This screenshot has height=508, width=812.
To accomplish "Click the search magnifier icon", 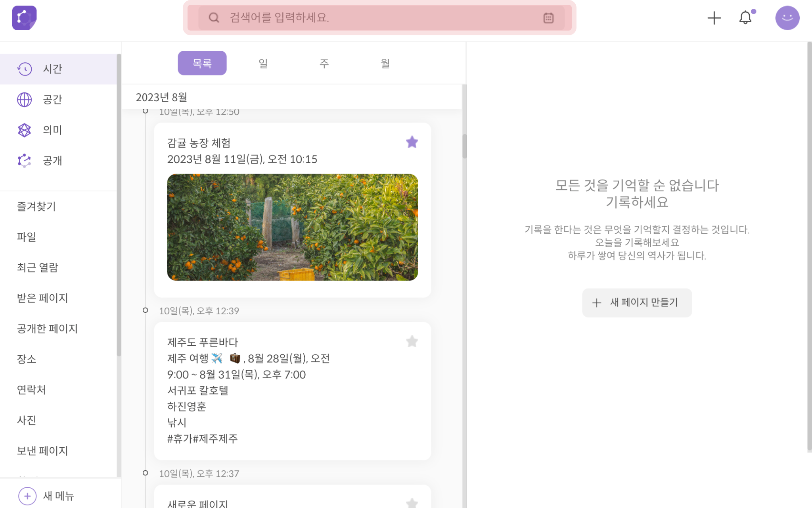I will [x=214, y=17].
